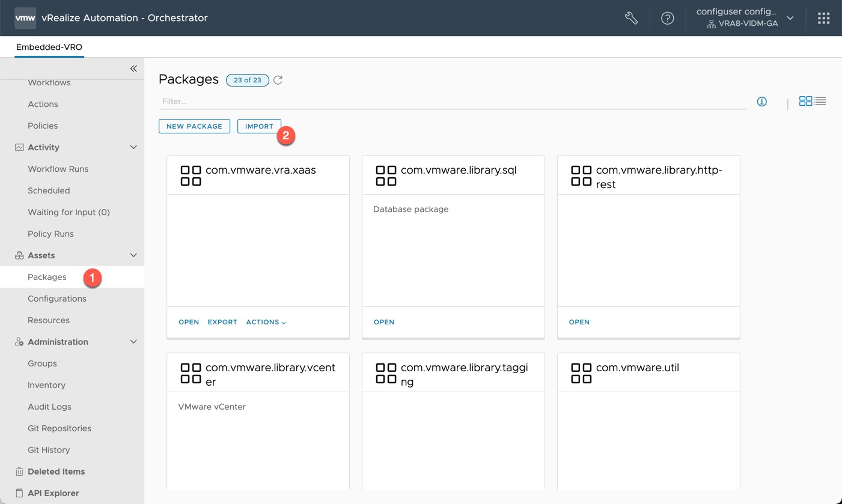Open the help question mark icon
842x504 pixels.
[x=667, y=18]
